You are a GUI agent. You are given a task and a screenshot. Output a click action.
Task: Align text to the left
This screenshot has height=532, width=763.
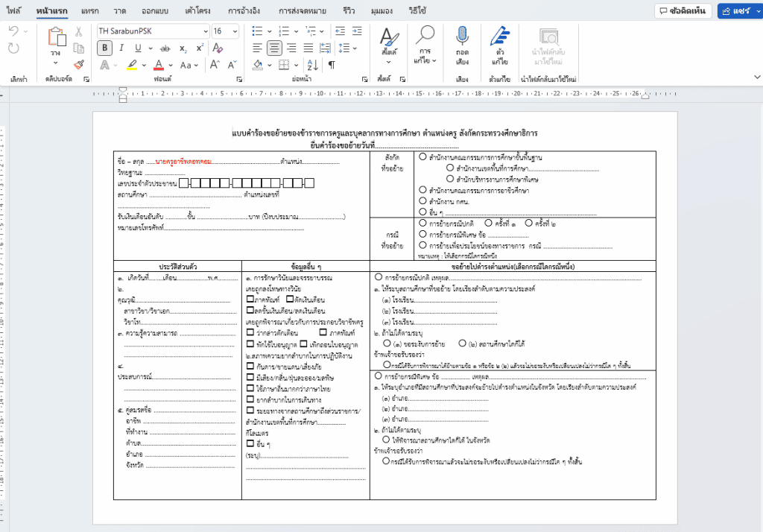click(x=257, y=48)
